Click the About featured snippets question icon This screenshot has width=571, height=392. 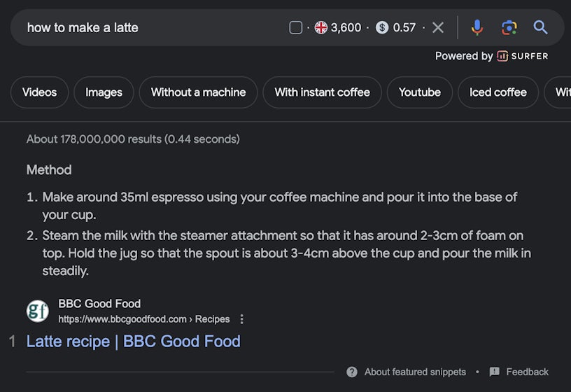tap(352, 372)
